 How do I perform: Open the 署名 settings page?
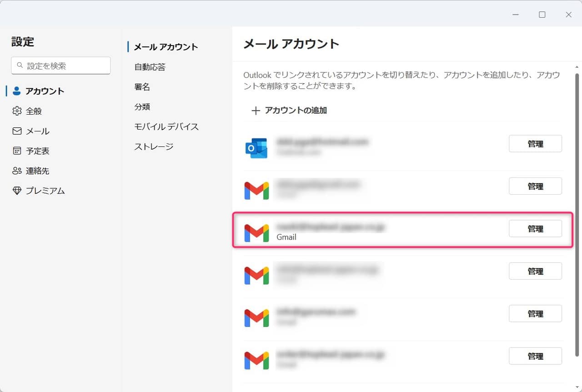pos(142,87)
